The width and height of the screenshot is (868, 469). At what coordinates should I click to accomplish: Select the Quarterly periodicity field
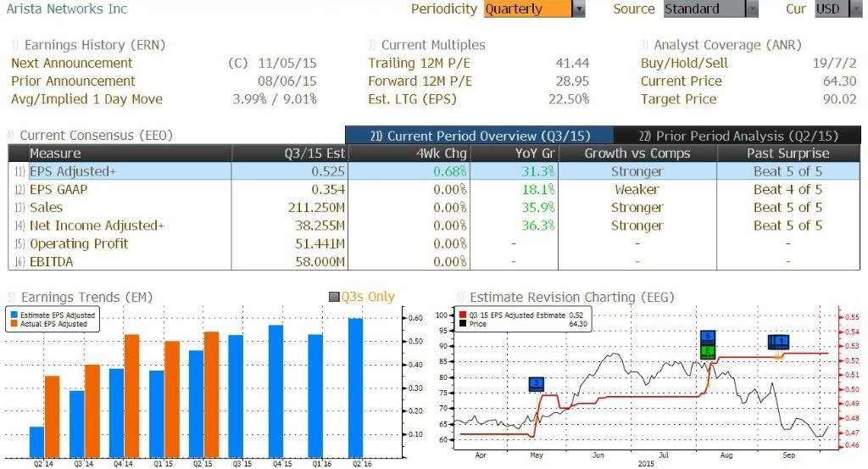(527, 8)
